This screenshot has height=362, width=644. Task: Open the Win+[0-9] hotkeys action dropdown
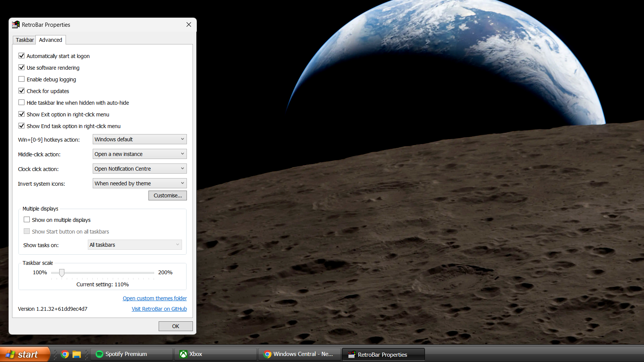tap(139, 139)
